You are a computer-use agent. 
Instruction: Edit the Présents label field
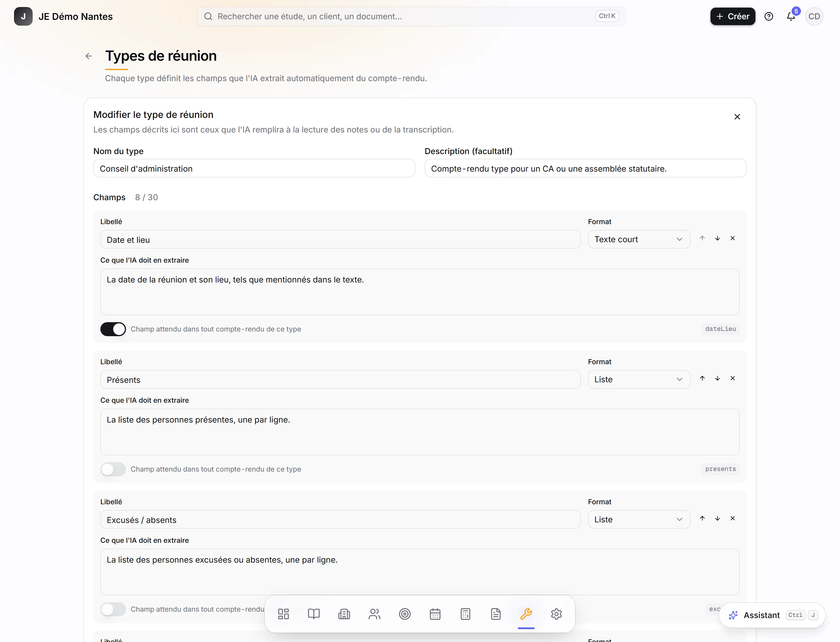tap(340, 379)
